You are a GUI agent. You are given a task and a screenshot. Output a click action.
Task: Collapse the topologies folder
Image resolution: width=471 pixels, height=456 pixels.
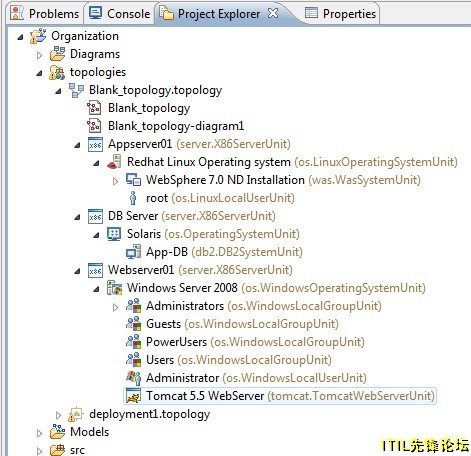click(39, 73)
